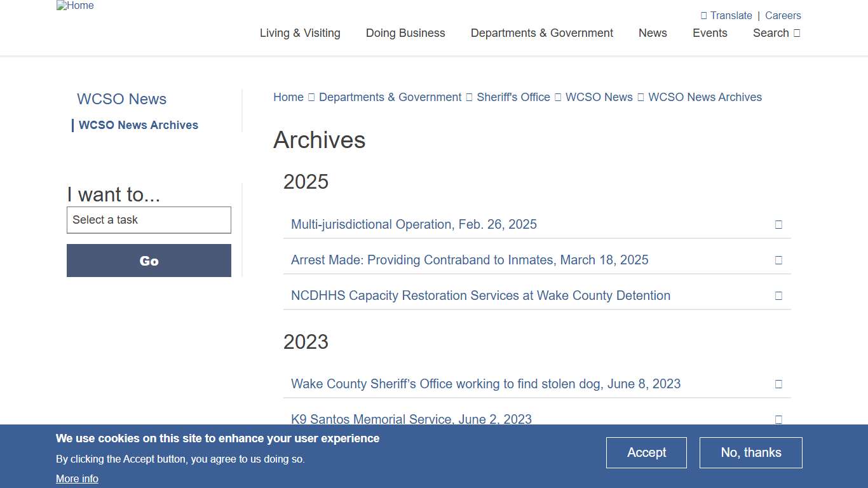Click the Translate globe icon
868x488 pixels.
[x=703, y=15]
